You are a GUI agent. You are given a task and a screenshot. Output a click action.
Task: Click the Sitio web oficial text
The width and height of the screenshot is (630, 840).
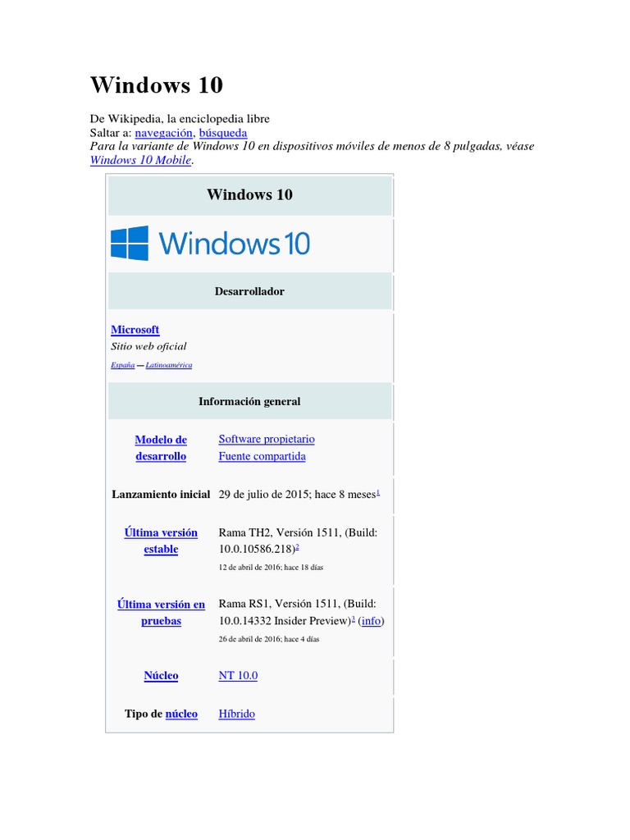point(148,347)
